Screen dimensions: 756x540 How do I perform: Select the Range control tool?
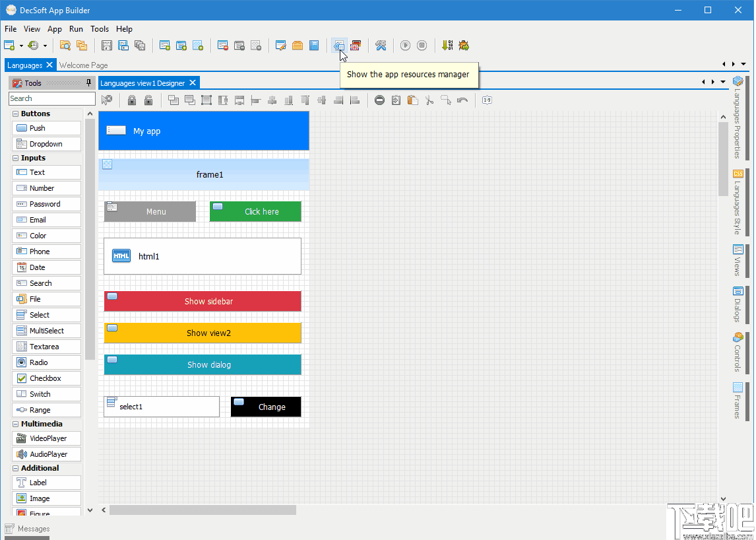coord(46,410)
